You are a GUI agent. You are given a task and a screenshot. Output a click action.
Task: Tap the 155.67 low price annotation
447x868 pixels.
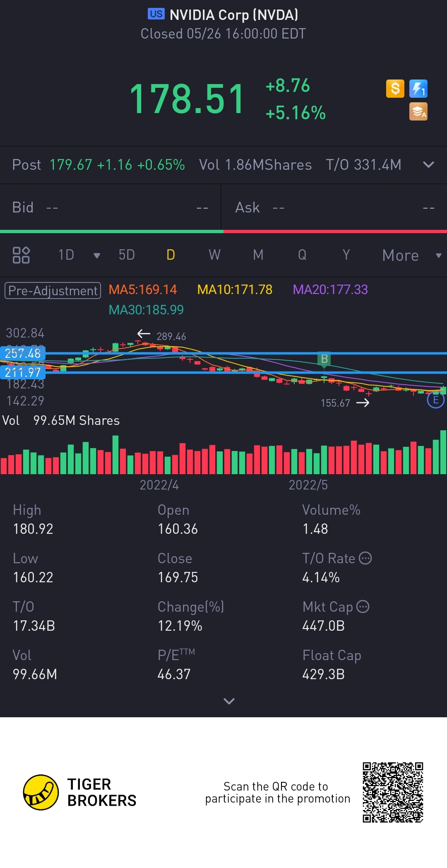point(335,403)
